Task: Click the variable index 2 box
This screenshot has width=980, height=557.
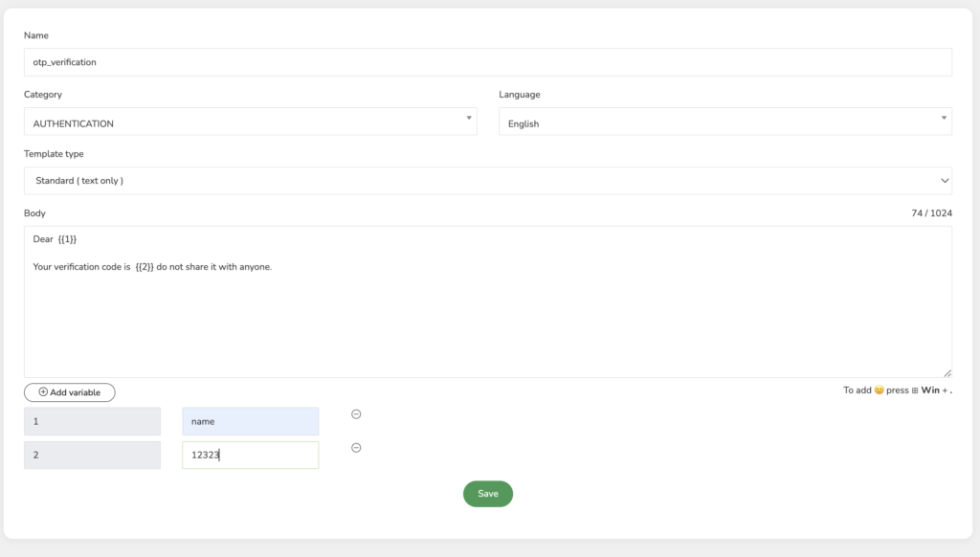Action: 93,456
